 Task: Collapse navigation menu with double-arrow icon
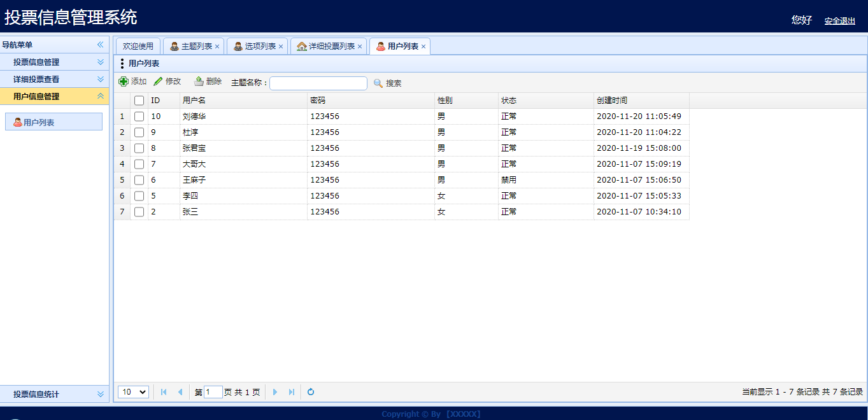100,45
